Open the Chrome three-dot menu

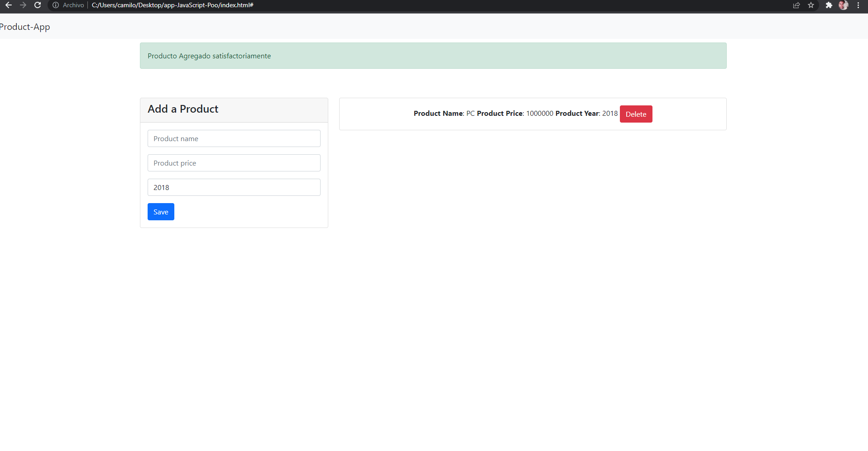[859, 5]
